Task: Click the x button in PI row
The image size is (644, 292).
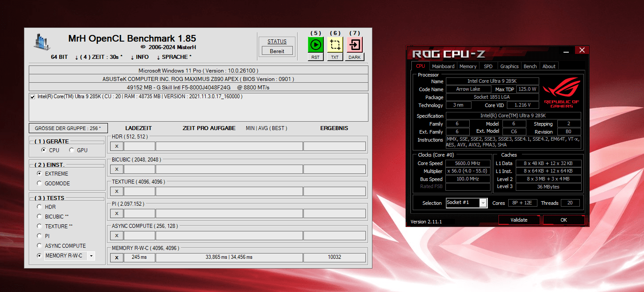Action: tap(117, 213)
